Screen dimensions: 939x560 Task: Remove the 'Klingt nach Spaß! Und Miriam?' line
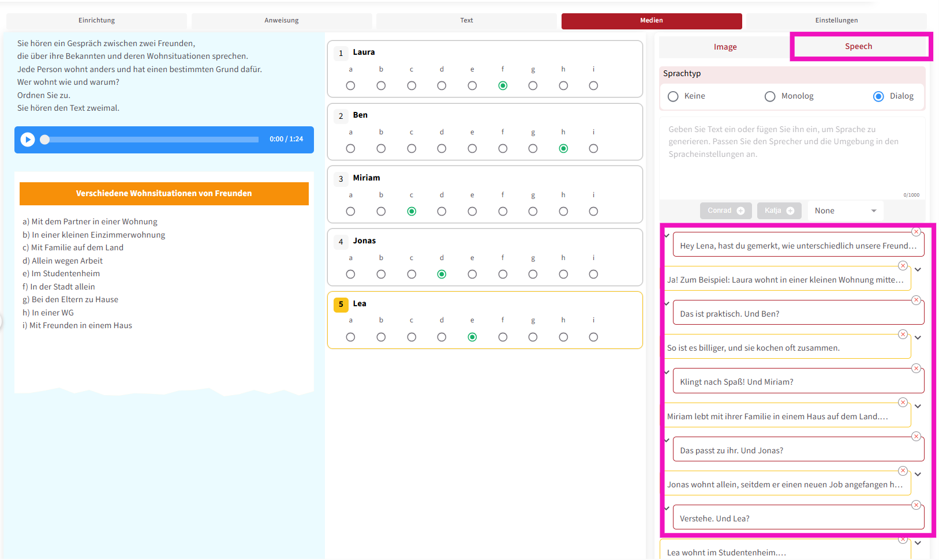click(916, 369)
